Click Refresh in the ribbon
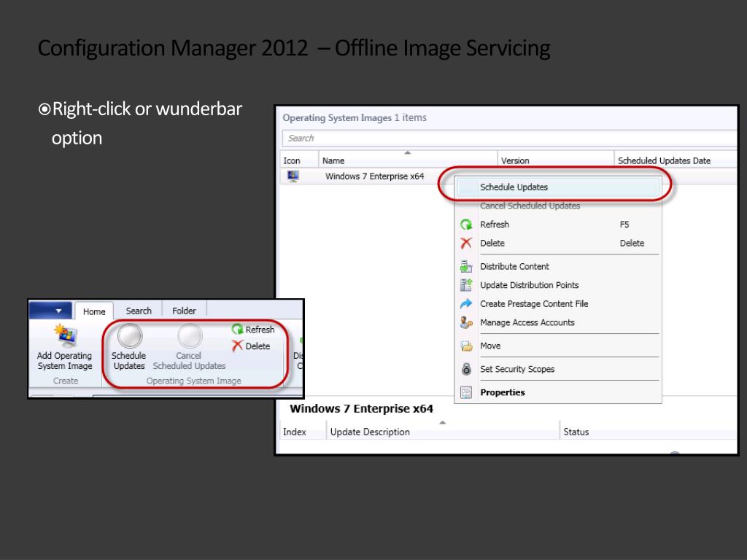The image size is (747, 560). coord(253,329)
